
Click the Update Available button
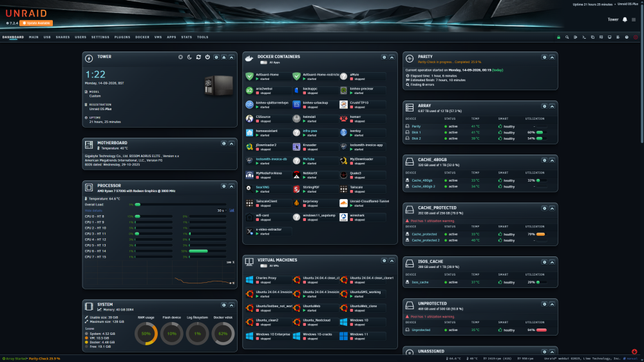(37, 23)
